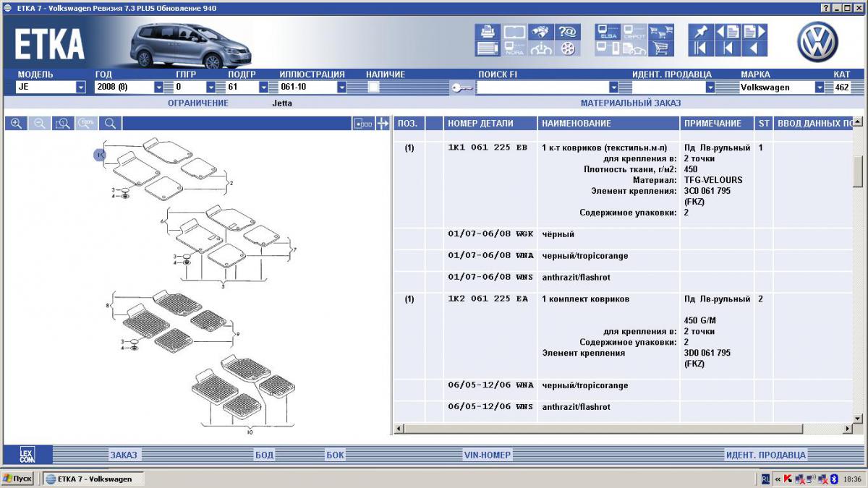Viewport: 868px width, 488px height.
Task: Click the VIN-НОМЕР button
Action: pyautogui.click(x=488, y=455)
